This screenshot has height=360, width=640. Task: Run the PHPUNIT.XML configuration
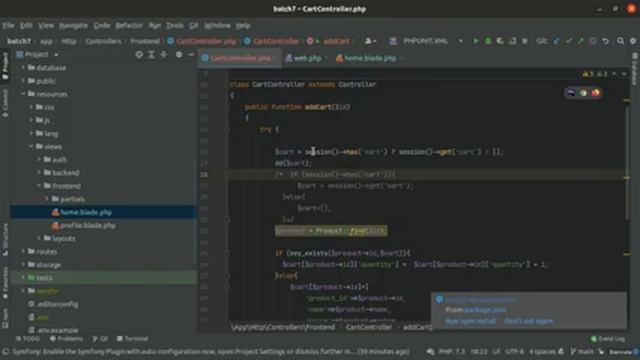476,41
